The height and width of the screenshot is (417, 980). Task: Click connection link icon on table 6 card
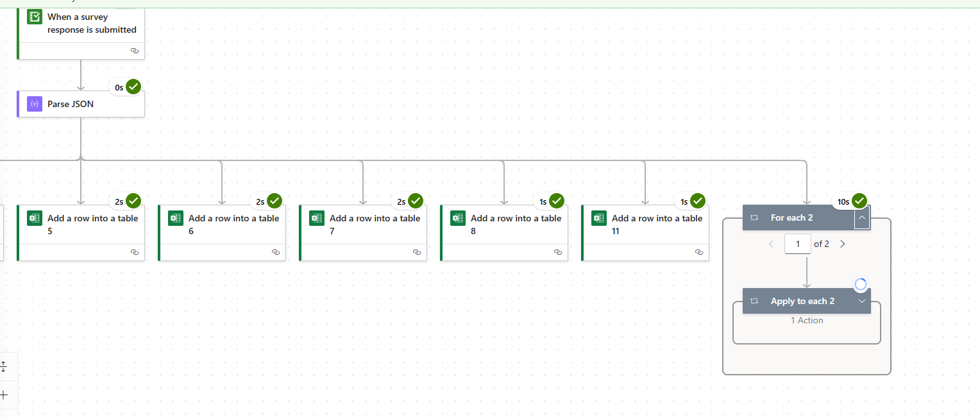(x=276, y=252)
